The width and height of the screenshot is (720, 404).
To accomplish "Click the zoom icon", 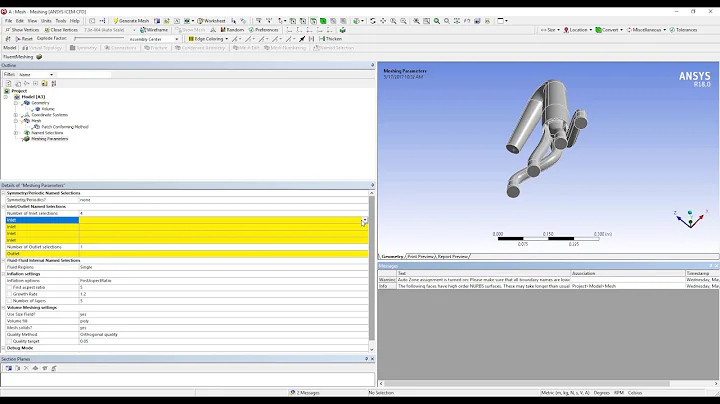I will click(x=393, y=21).
